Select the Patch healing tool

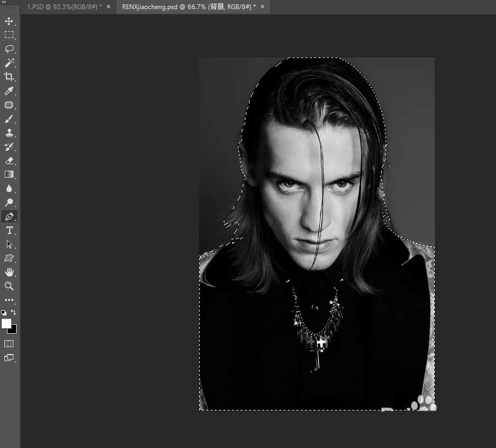pyautogui.click(x=9, y=105)
